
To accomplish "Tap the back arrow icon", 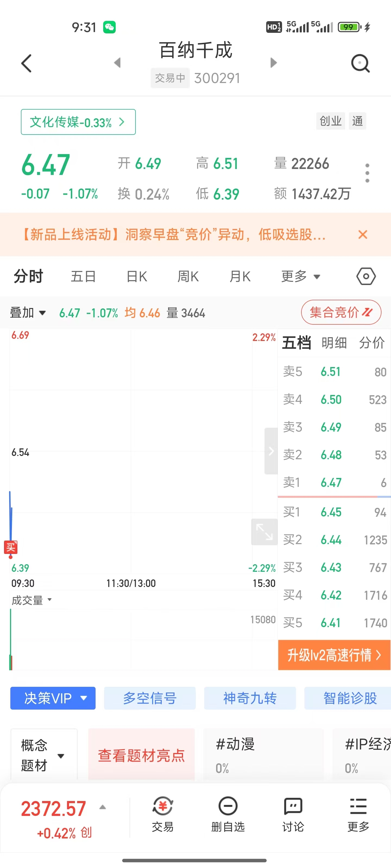I will pyautogui.click(x=26, y=63).
